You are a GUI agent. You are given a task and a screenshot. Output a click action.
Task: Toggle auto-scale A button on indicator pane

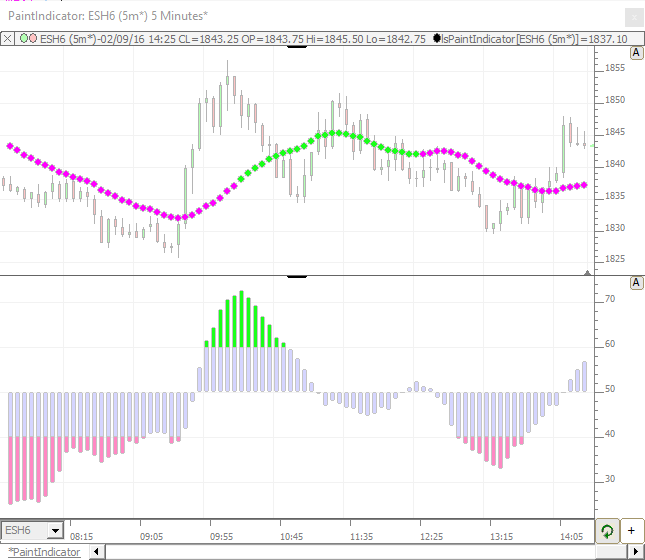pyautogui.click(x=636, y=283)
